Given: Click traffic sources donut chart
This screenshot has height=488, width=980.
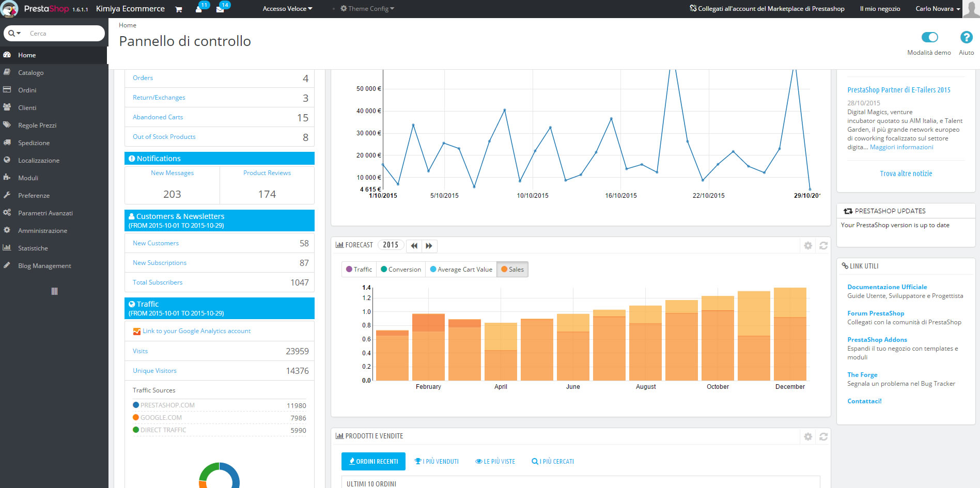Looking at the screenshot, I should pos(219,476).
